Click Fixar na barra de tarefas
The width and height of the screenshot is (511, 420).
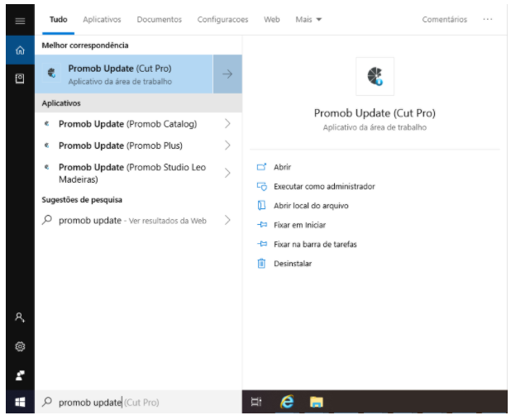tap(315, 244)
